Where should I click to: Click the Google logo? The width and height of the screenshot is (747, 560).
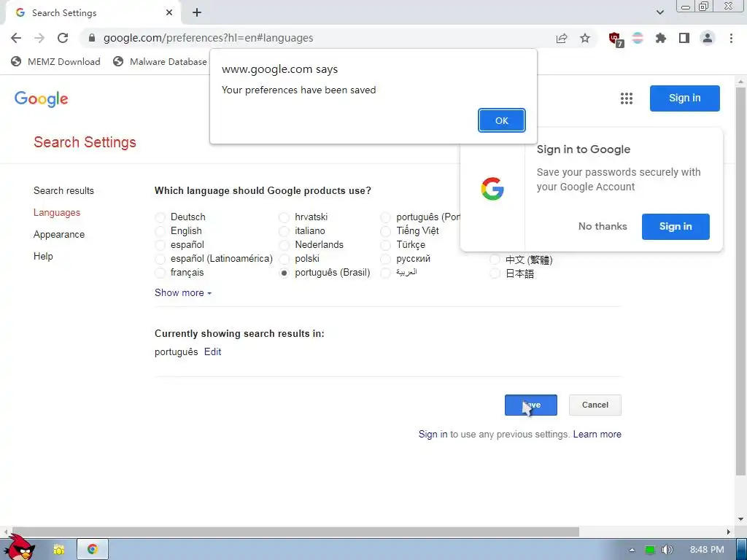(42, 99)
